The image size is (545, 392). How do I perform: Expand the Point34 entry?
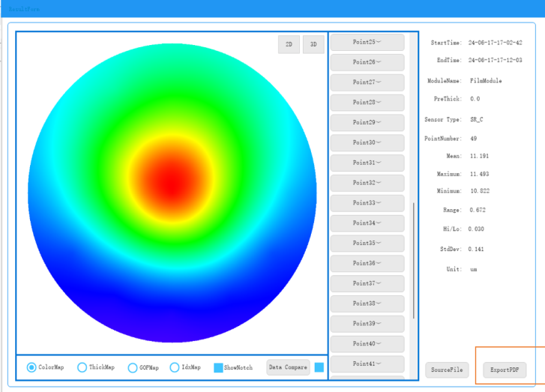click(367, 223)
